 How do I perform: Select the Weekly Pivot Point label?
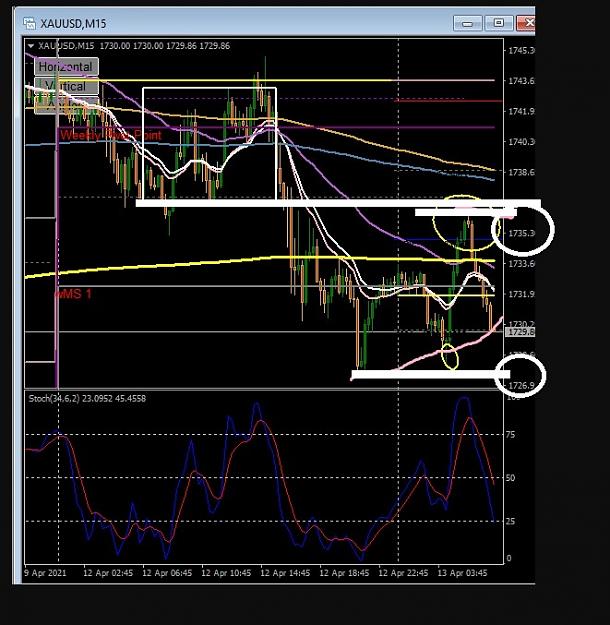coord(111,135)
